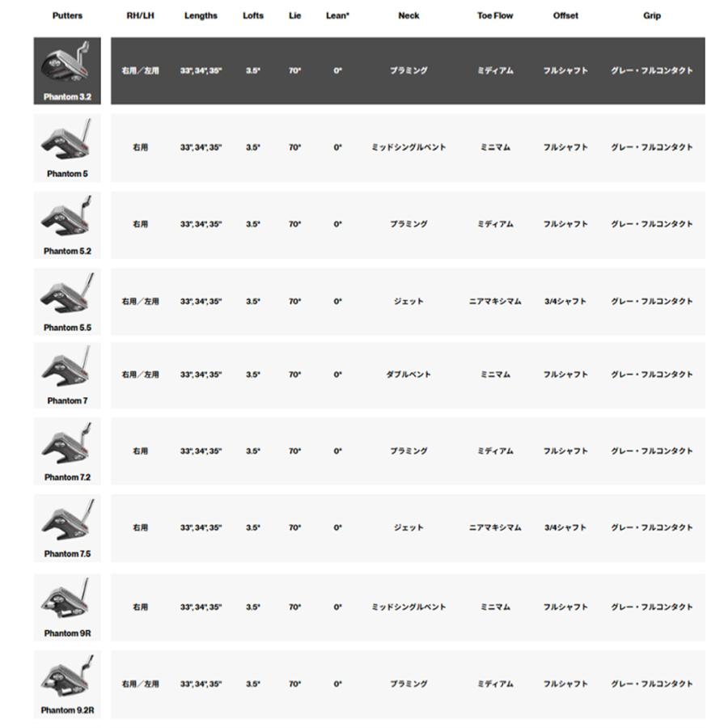The height and width of the screenshot is (728, 728).
Task: Open the Phantom 7.2 putter image
Action: (x=67, y=445)
